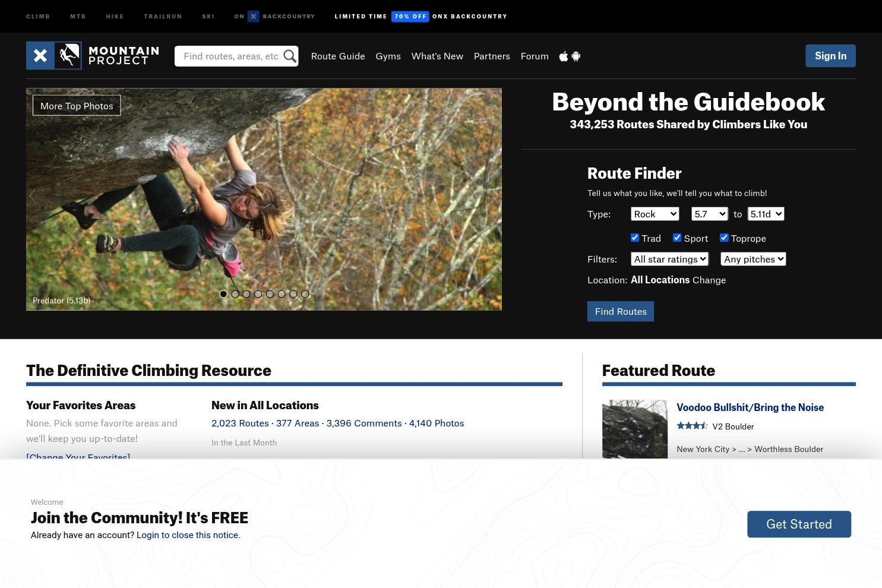Click the ON BACKCOUNTRY top link
Screen dimensions: 882x588
pos(274,16)
